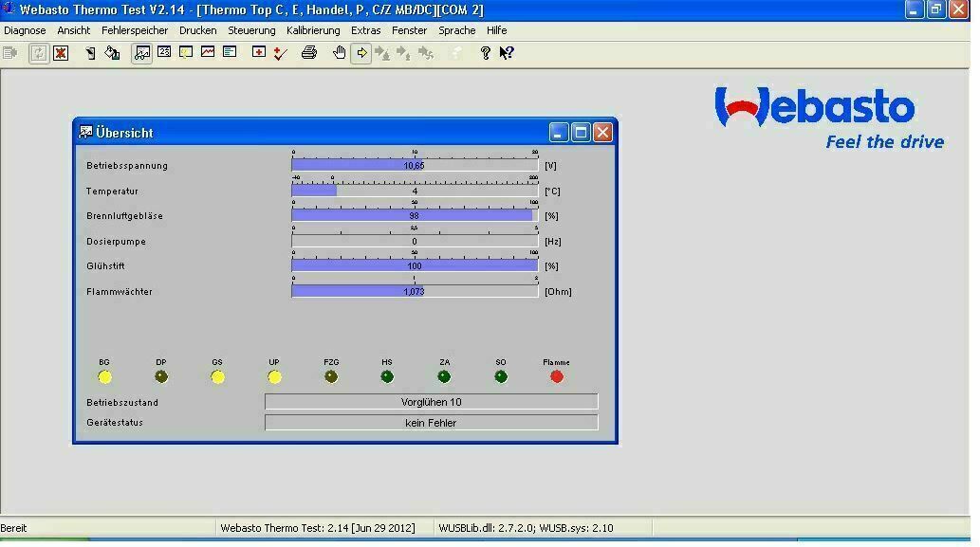Select the hand stop icon
The width and height of the screenshot is (980, 547).
(340, 53)
